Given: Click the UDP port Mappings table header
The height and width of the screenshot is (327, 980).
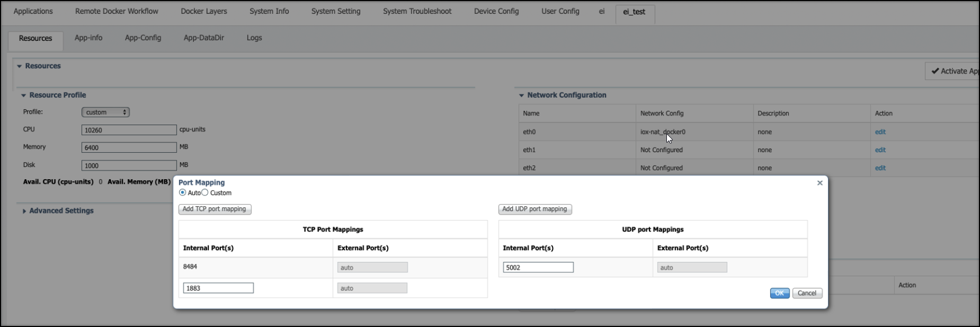Looking at the screenshot, I should click(x=653, y=229).
